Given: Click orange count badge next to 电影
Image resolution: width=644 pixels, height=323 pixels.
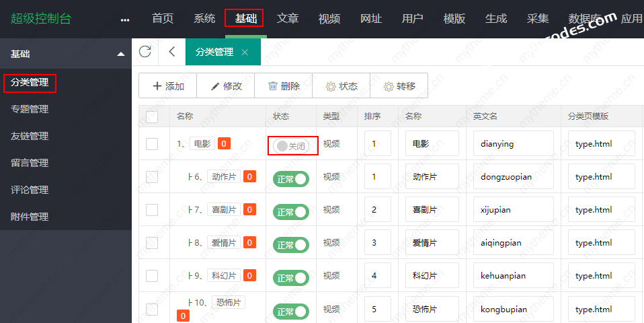Looking at the screenshot, I should 224,143.
